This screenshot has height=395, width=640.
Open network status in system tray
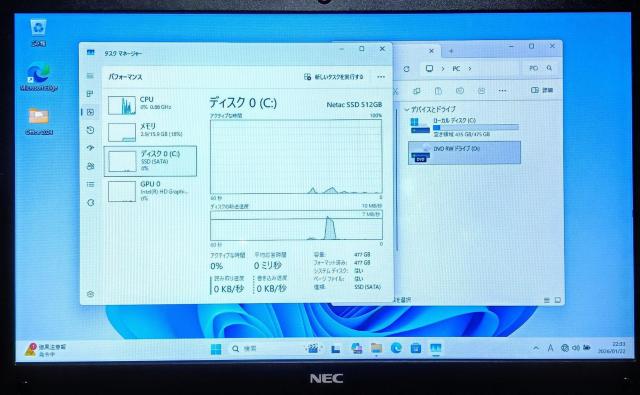(565, 348)
